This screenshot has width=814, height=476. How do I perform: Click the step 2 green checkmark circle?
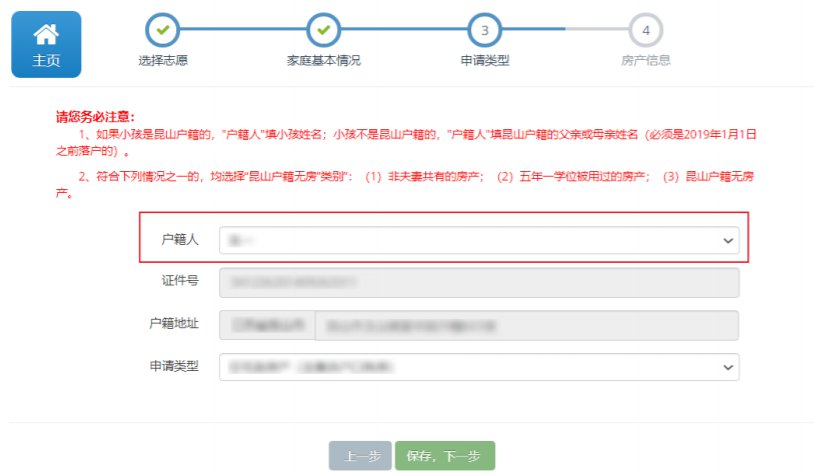pyautogui.click(x=323, y=30)
